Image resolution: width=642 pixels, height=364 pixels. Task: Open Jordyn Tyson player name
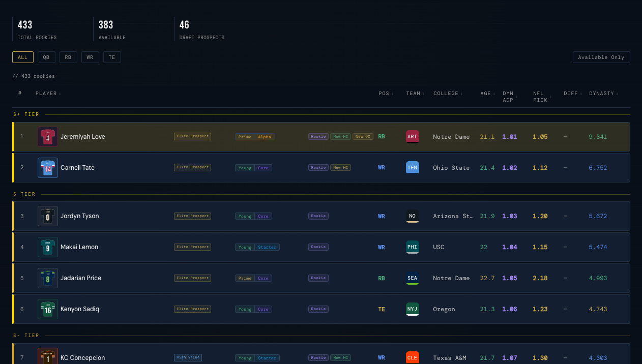pyautogui.click(x=80, y=216)
